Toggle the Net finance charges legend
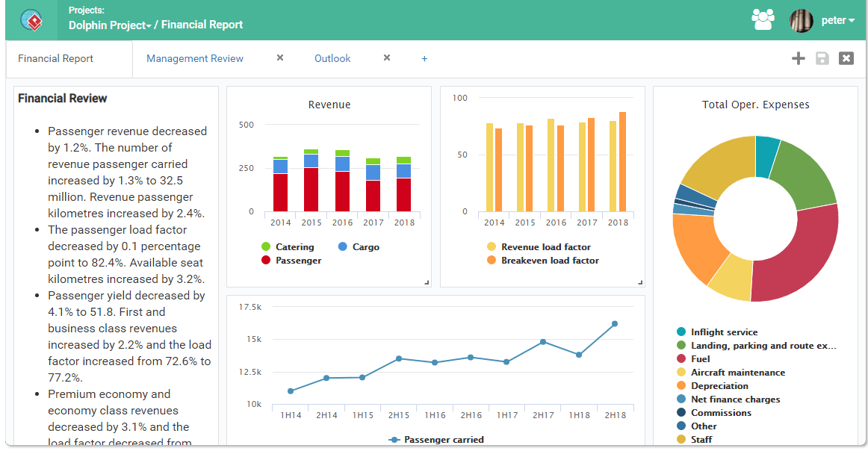Screen dimensions: 868x454 (728, 399)
